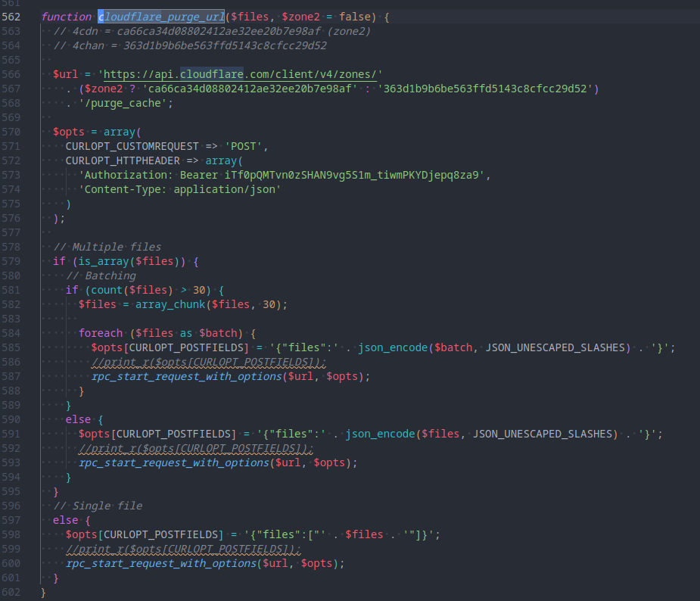Click commented print_r on line 586

208,362
